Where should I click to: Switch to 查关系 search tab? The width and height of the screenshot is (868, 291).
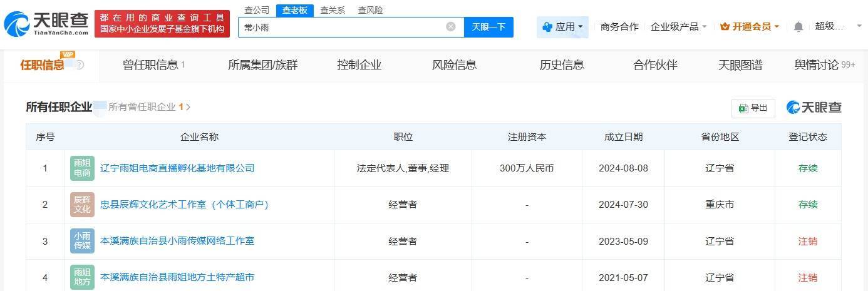333,10
